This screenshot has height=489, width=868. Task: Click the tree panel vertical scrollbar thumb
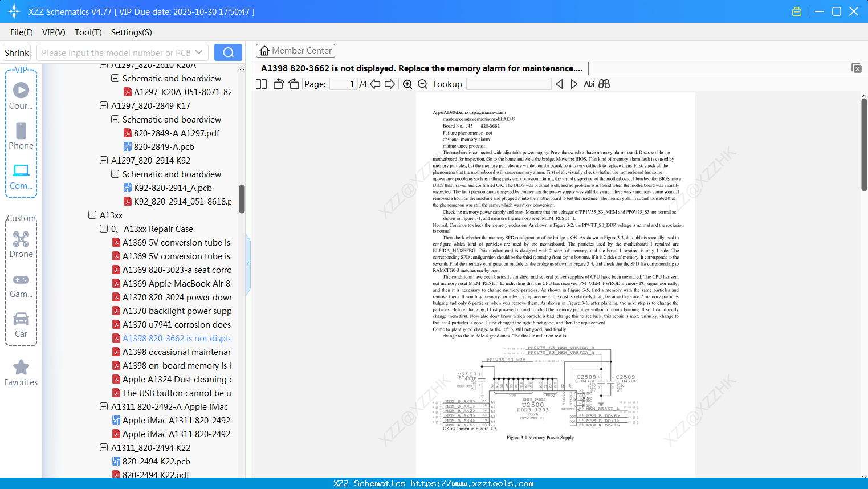click(x=242, y=199)
